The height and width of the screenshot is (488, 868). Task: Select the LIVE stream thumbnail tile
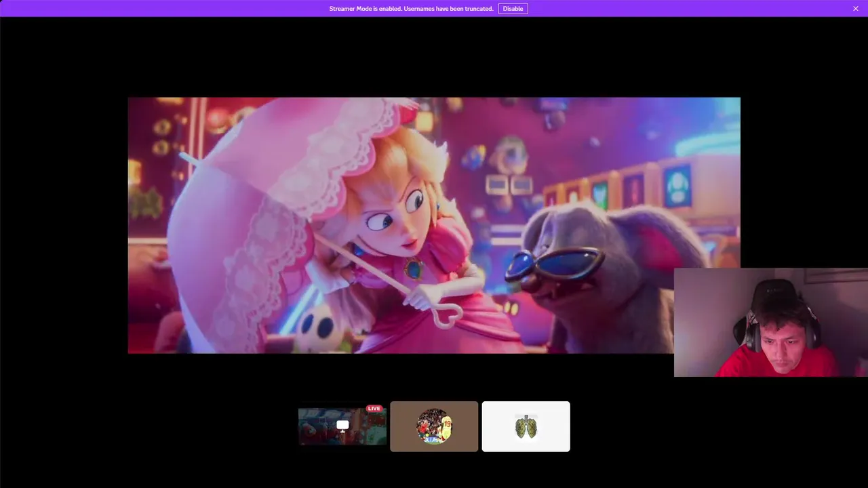click(342, 426)
